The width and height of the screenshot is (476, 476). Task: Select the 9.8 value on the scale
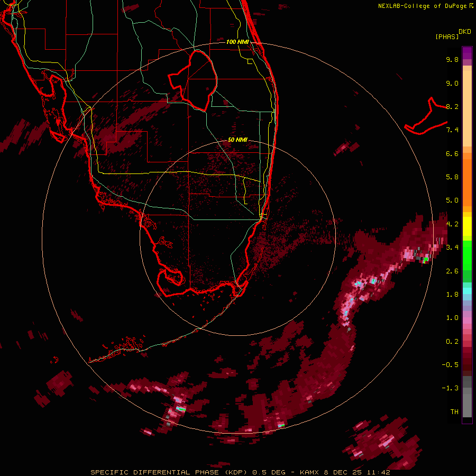pos(452,59)
